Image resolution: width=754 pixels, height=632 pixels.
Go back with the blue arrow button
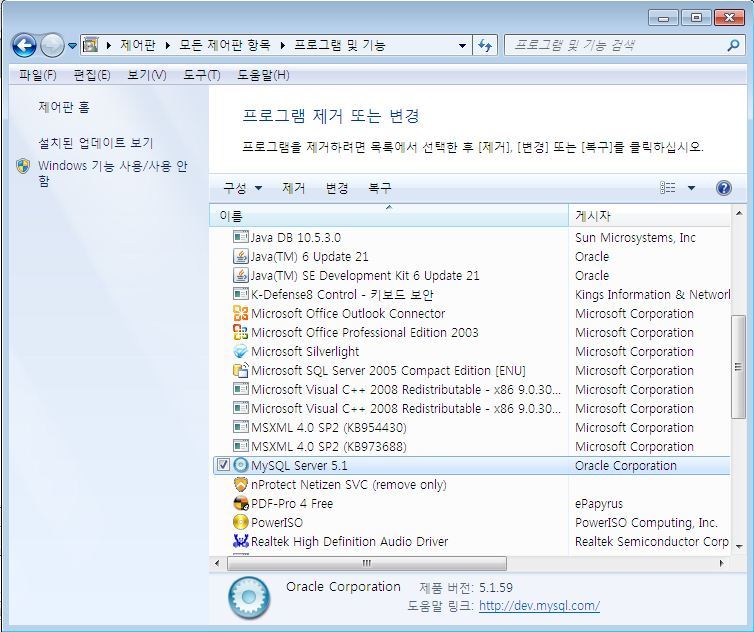[x=24, y=46]
